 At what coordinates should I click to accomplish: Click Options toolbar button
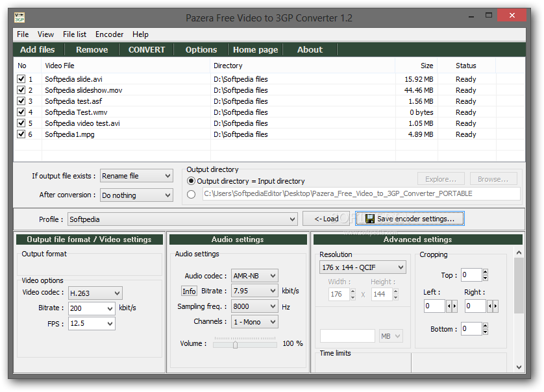click(x=201, y=49)
